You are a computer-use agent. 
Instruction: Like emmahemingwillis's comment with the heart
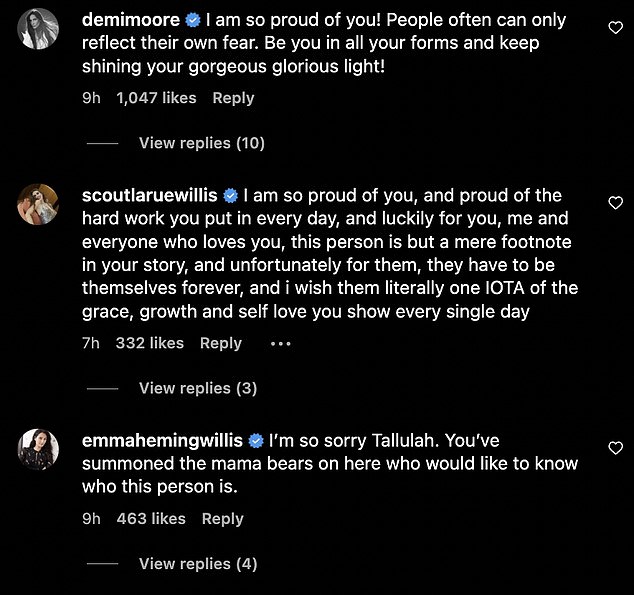click(x=616, y=448)
